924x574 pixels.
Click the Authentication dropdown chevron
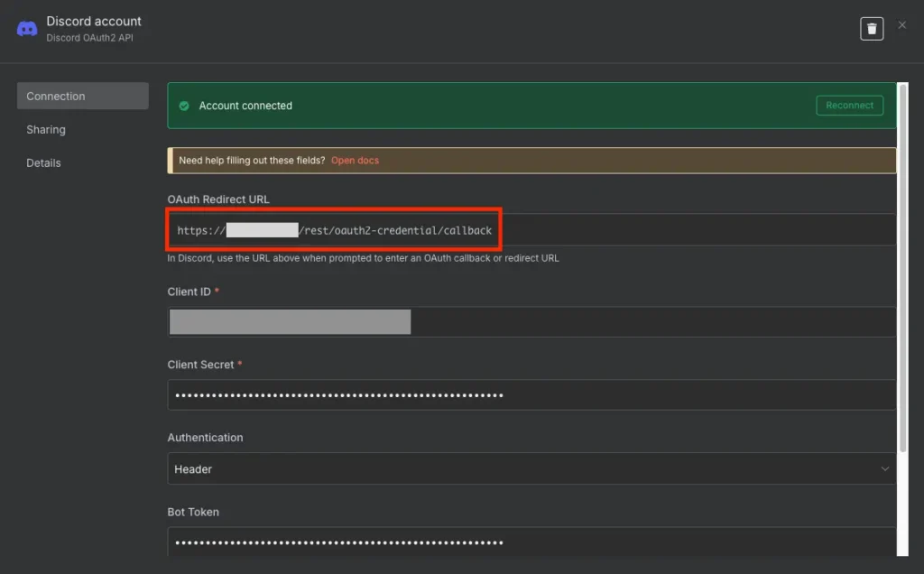884,468
